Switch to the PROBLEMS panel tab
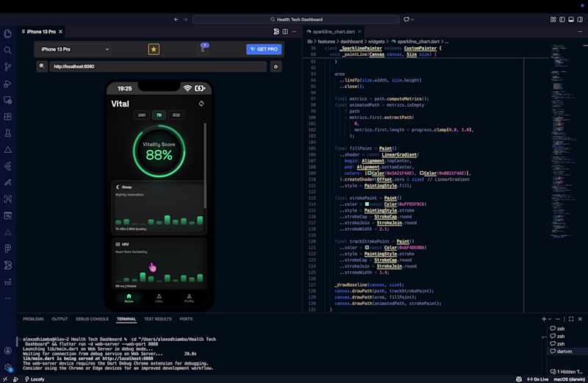 click(33, 319)
